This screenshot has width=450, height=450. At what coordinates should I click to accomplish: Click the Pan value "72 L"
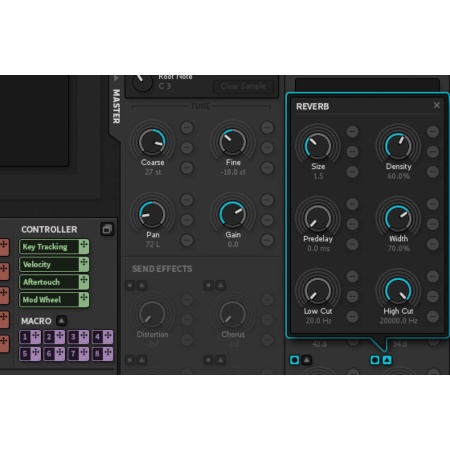click(153, 244)
